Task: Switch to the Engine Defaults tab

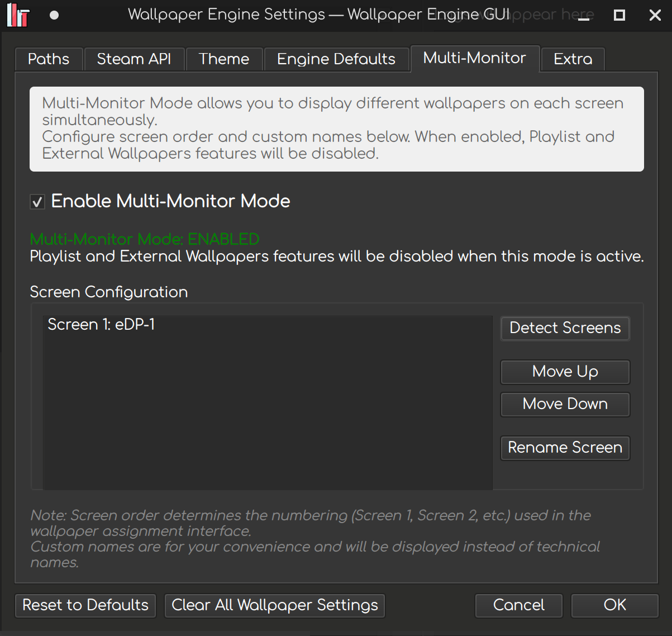Action: (x=336, y=59)
